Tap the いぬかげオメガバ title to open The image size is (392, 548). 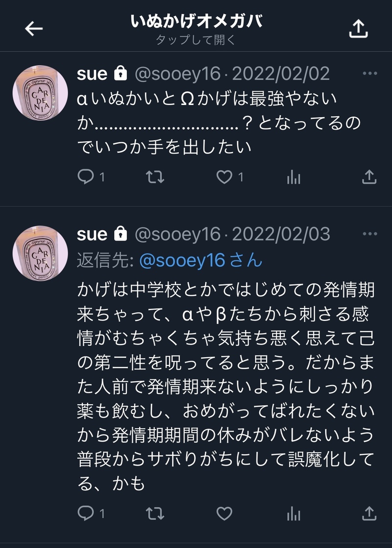(x=196, y=21)
